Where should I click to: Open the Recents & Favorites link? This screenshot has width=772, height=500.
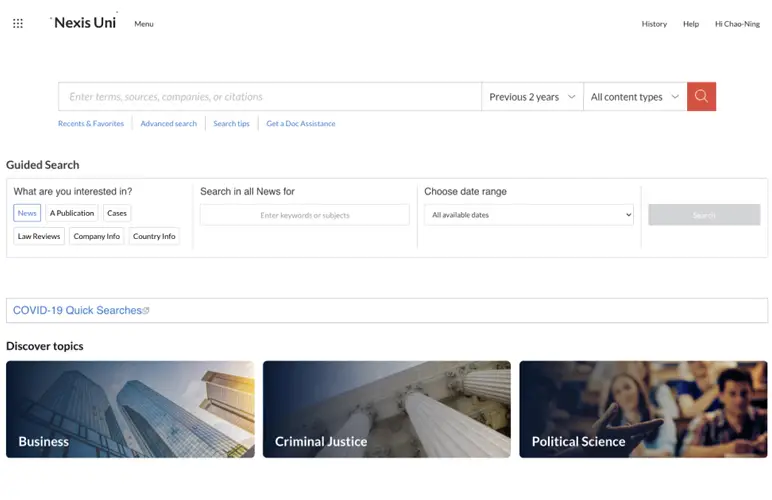click(91, 124)
